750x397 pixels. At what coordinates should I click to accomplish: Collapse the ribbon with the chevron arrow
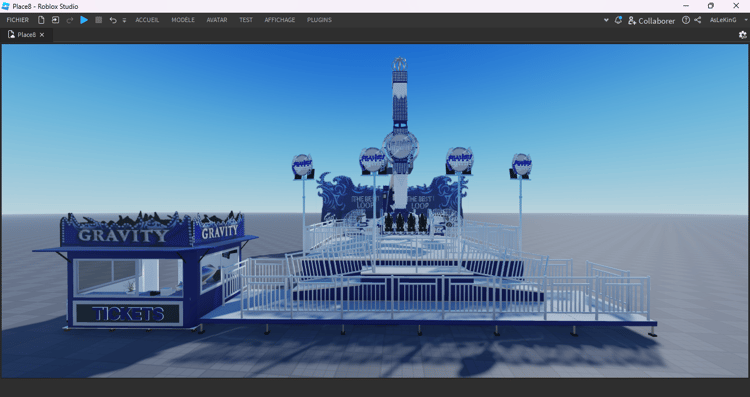coord(606,20)
